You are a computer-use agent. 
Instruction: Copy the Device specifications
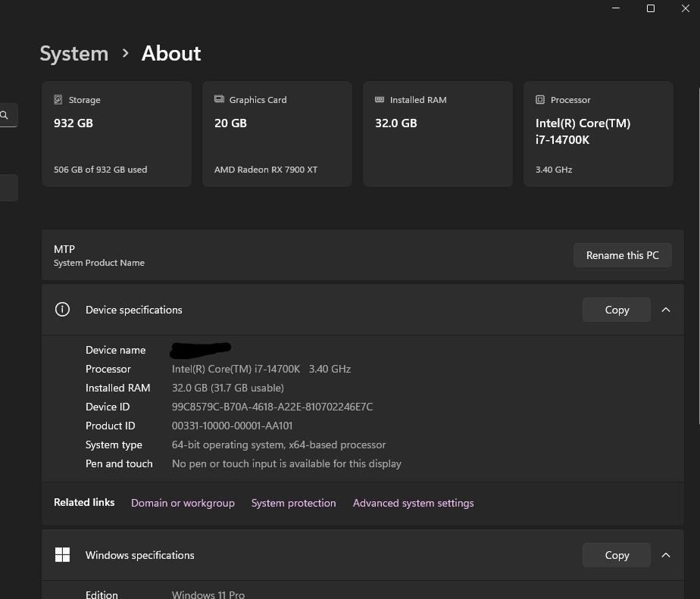tap(617, 310)
